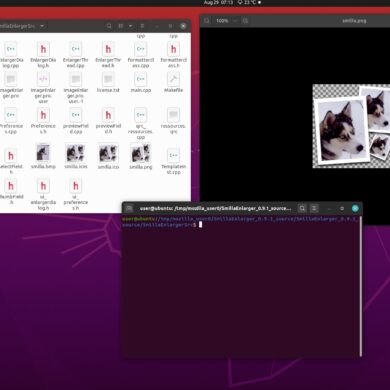
Task: Open EnlargerDialog.cpp in the file manager
Action: (x=10, y=55)
